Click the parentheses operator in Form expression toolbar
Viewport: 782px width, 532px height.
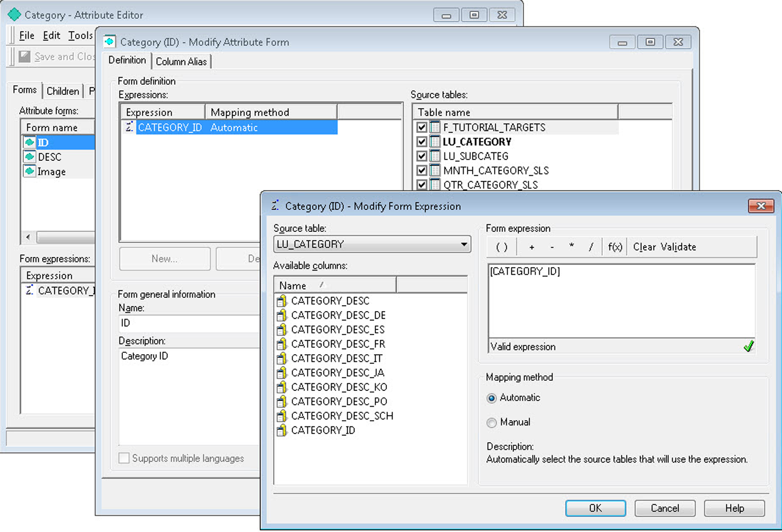[502, 247]
